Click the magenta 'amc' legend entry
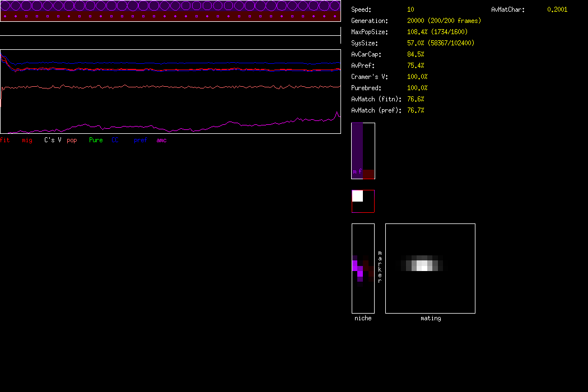The height and width of the screenshot is (392, 588). point(161,140)
